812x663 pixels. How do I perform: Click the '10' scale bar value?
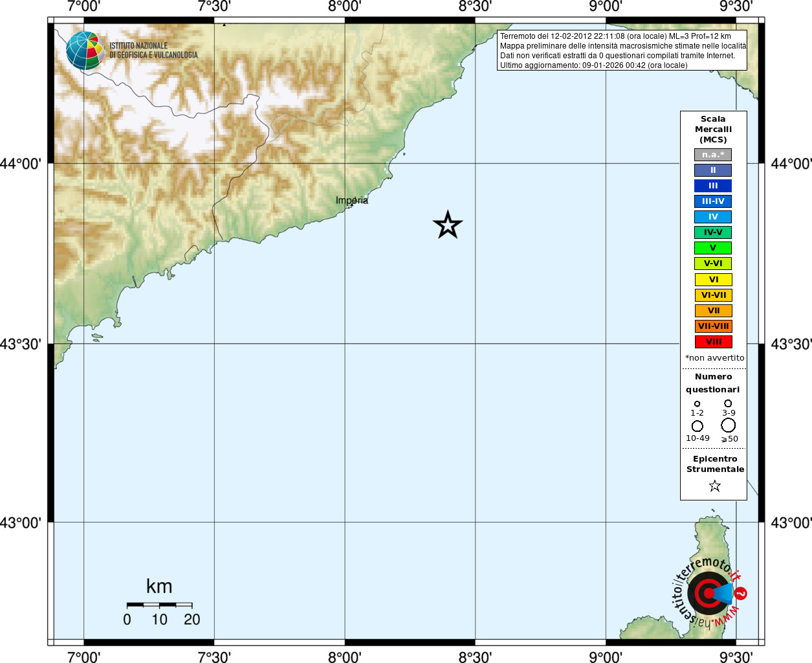click(x=159, y=620)
